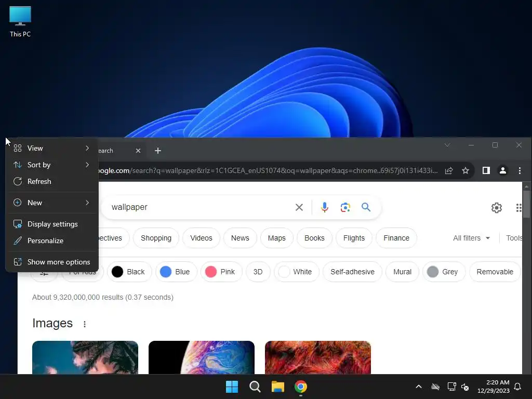Open a new Chrome tab
The height and width of the screenshot is (399, 532).
tap(158, 151)
